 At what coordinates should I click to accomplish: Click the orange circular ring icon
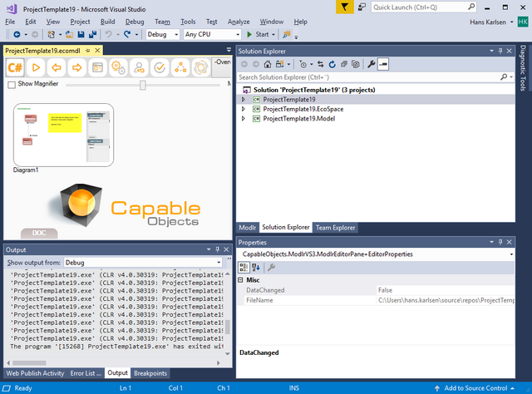pyautogui.click(x=201, y=67)
